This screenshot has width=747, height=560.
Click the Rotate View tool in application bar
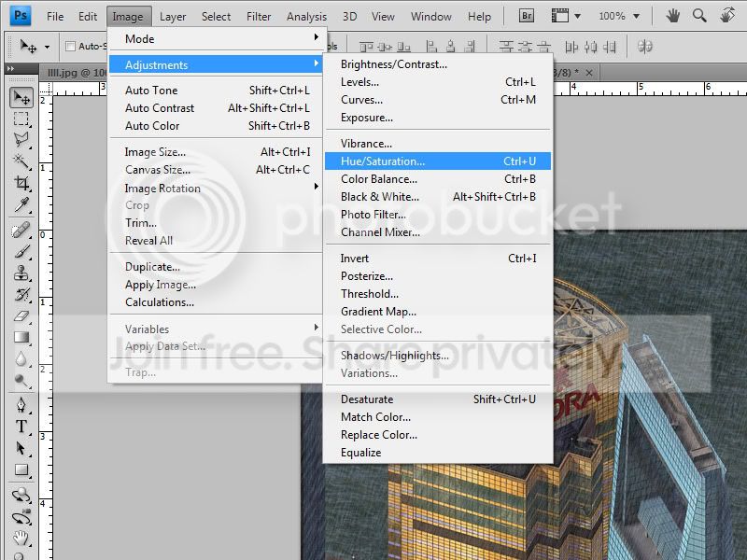click(x=727, y=16)
